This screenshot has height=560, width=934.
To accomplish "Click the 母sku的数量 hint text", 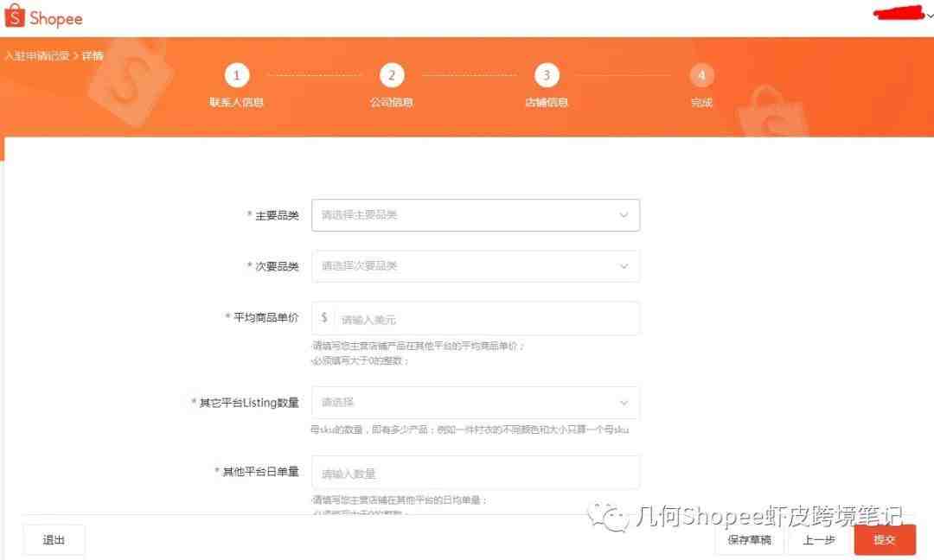I will tap(470, 430).
